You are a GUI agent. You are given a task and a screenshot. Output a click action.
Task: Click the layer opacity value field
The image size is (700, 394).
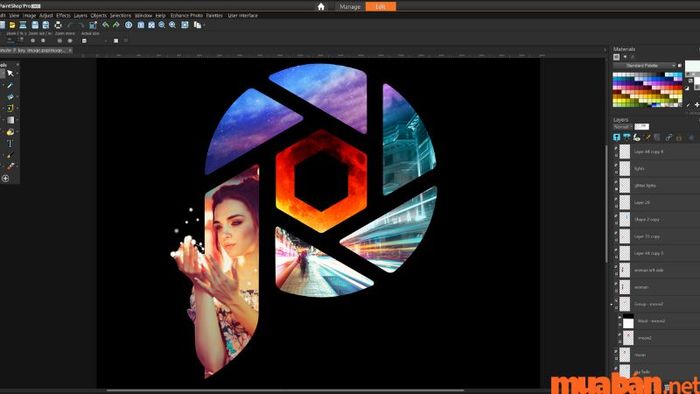[x=642, y=127]
